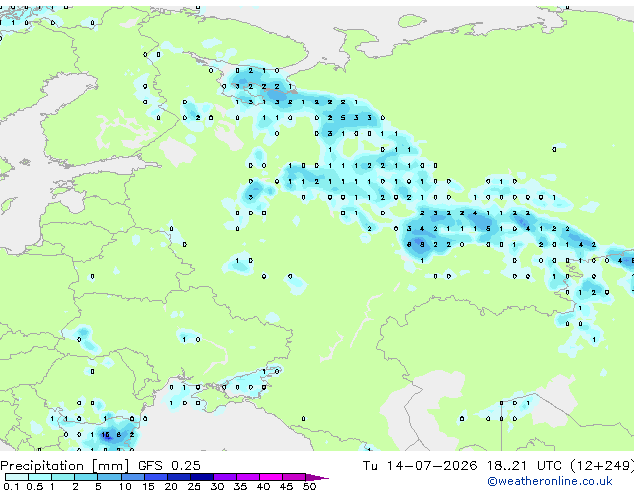634x490 pixels.
Task: Click the "30" legend scale label
Action: click(x=217, y=486)
